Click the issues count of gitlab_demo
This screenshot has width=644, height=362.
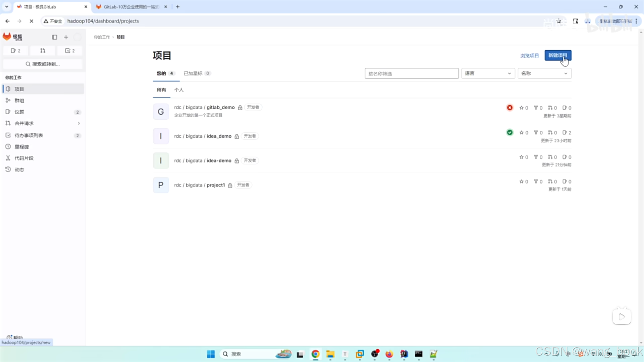567,108
